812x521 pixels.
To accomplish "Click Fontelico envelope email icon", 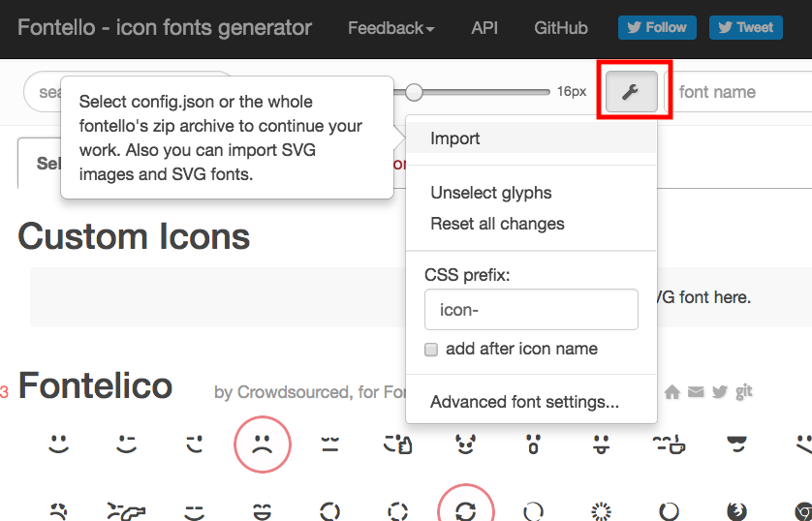I will point(696,392).
